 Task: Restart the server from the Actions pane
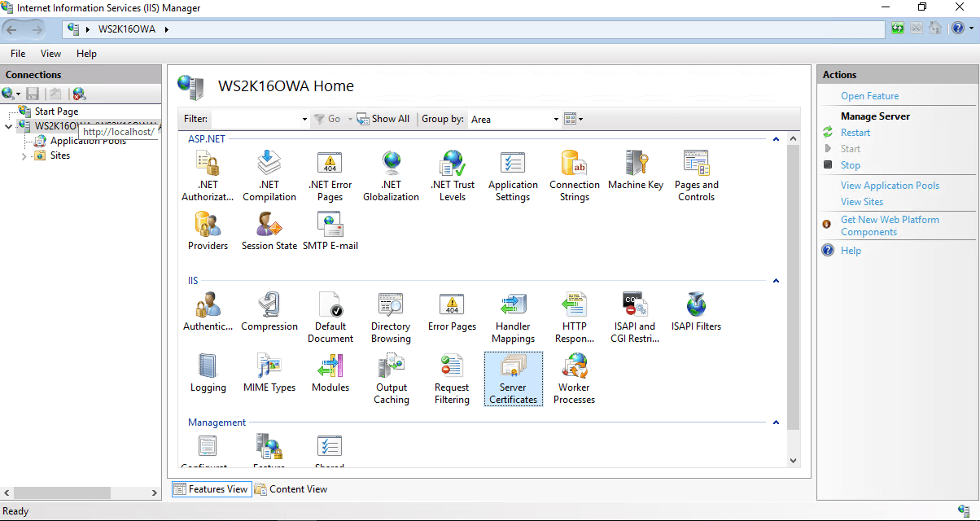[x=855, y=132]
